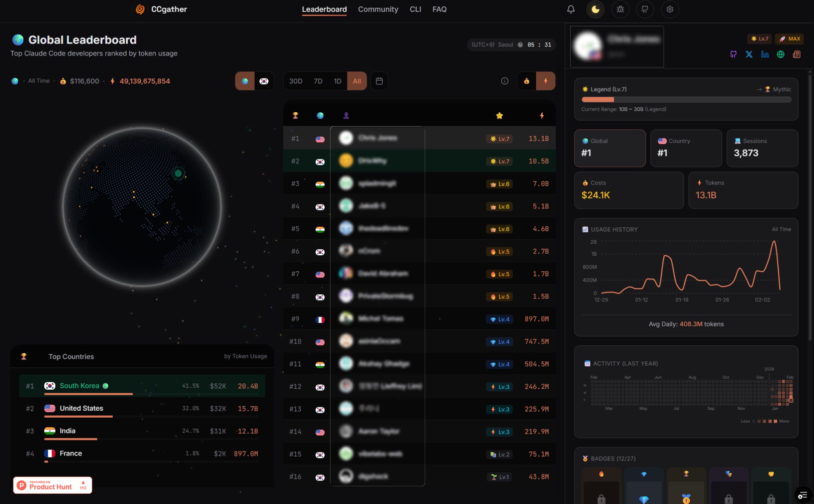Toggle dark mode moon icon
The height and width of the screenshot is (504, 814).
(x=595, y=9)
